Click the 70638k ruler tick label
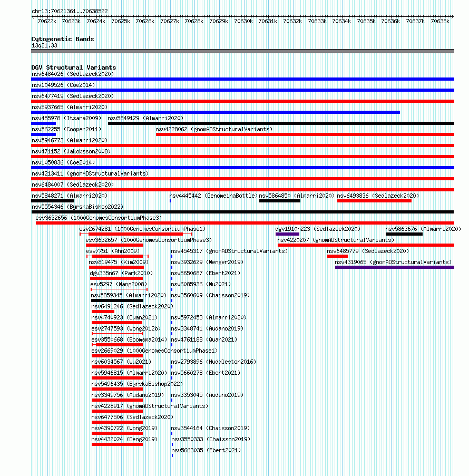 440,21
